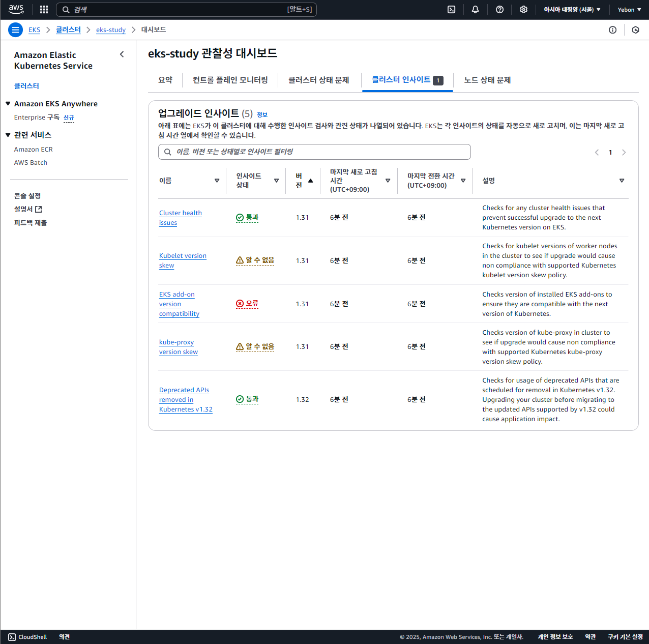Switch to 노드 상태 문제 tab
This screenshot has height=644, width=649.
(x=487, y=80)
